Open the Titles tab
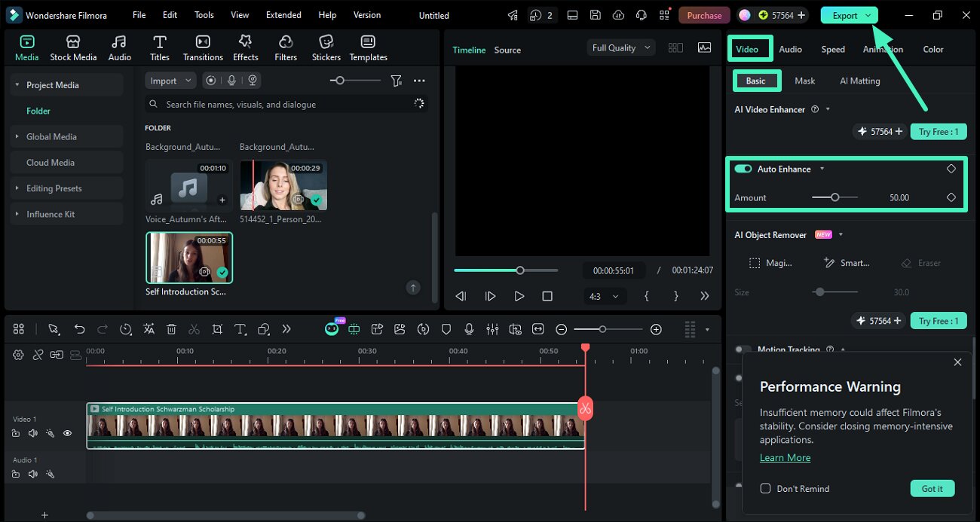This screenshot has width=980, height=522. pyautogui.click(x=159, y=48)
